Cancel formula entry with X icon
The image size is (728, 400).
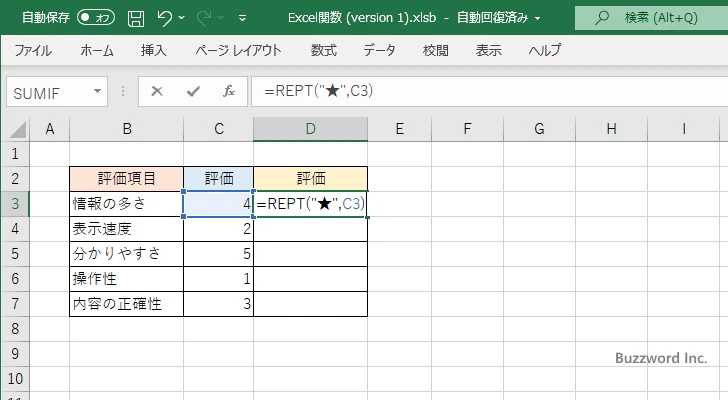[157, 91]
